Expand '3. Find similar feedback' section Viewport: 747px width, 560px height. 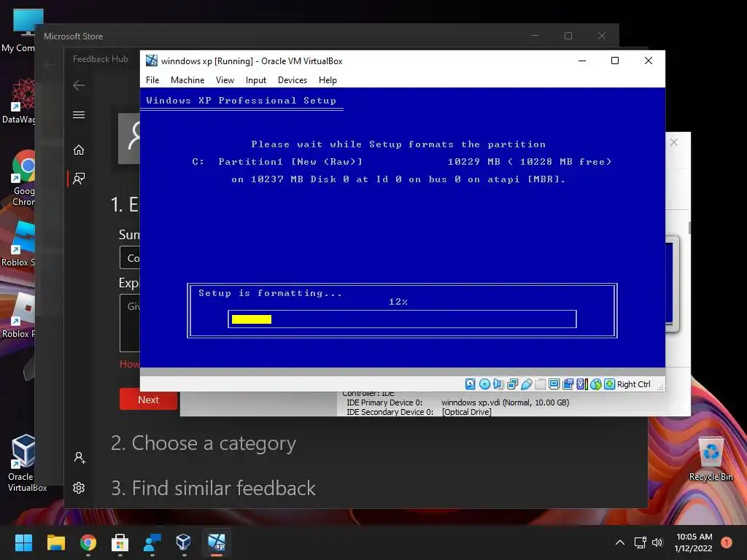(x=213, y=488)
